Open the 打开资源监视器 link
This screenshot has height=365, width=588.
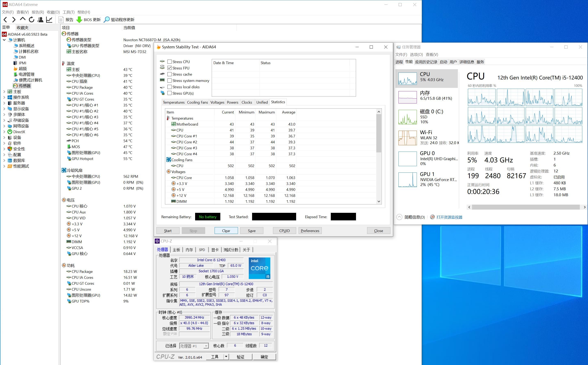tap(449, 217)
